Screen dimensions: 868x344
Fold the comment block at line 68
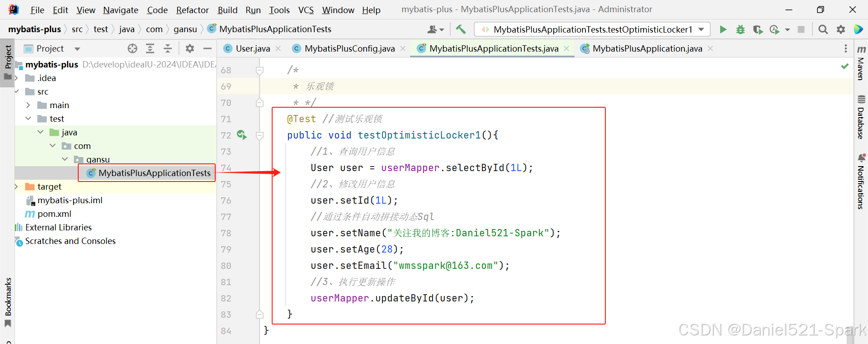[x=259, y=70]
